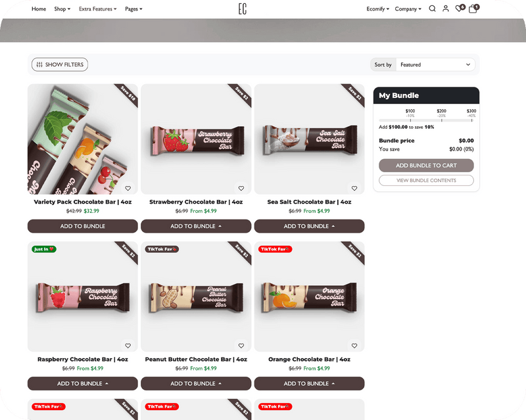Open the Sea Salt Chocolate Bar product image
526x420 pixels.
click(x=309, y=139)
